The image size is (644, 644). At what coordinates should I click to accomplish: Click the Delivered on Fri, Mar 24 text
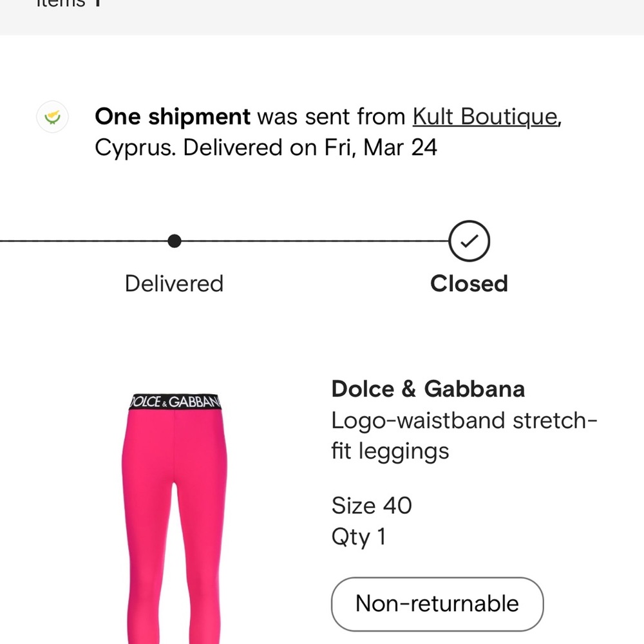click(x=310, y=147)
